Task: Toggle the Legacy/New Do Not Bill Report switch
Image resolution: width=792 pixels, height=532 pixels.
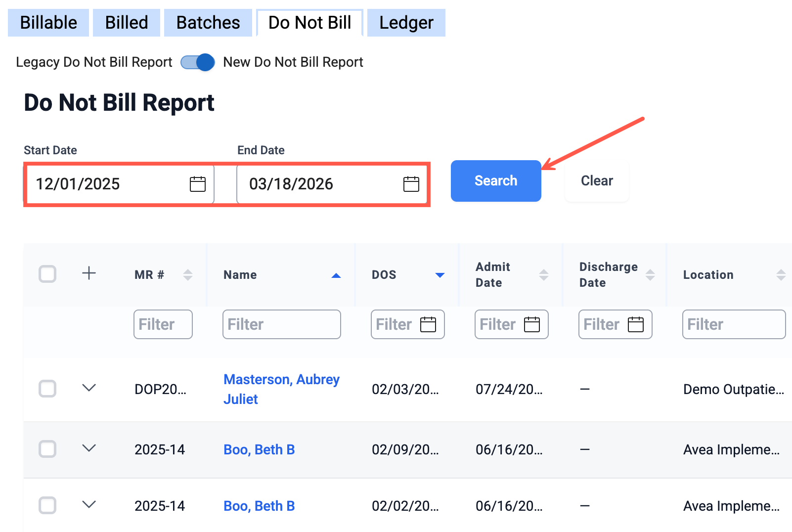Action: (198, 62)
